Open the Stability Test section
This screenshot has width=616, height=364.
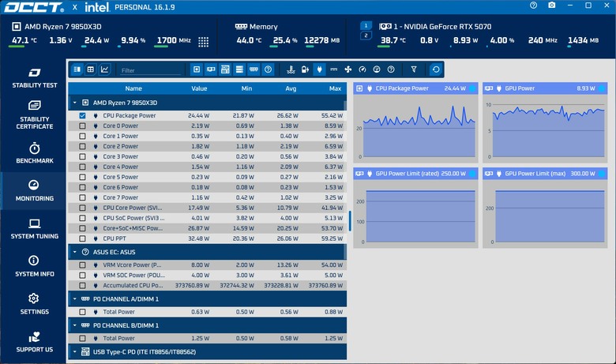pyautogui.click(x=34, y=77)
